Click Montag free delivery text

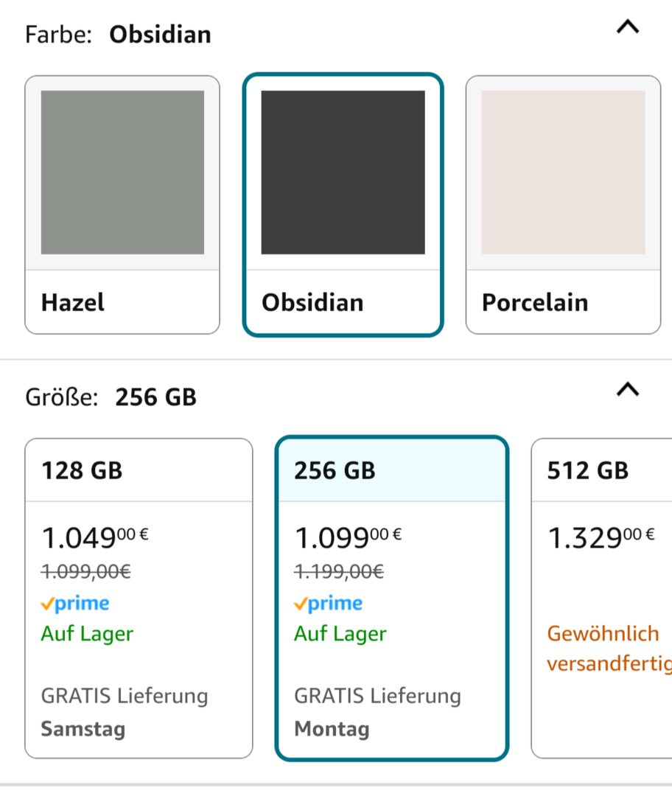(x=332, y=729)
